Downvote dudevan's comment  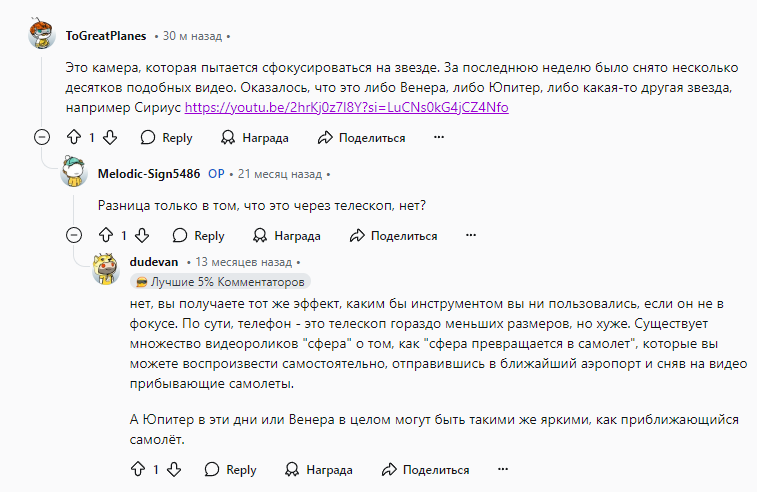(x=174, y=469)
